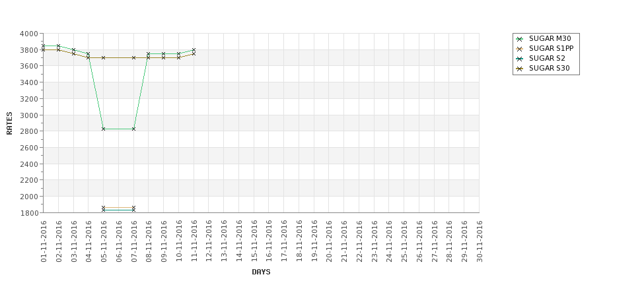Click the 01-11-2016 date label

click(44, 241)
